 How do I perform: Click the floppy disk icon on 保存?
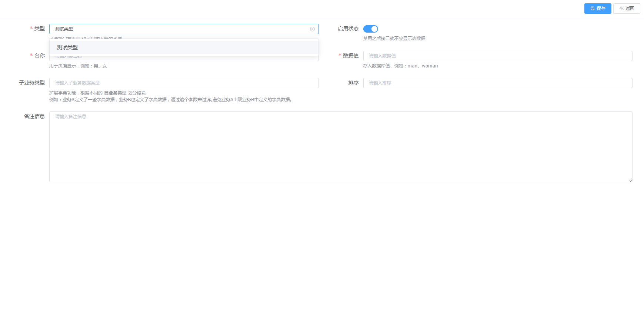click(x=593, y=9)
